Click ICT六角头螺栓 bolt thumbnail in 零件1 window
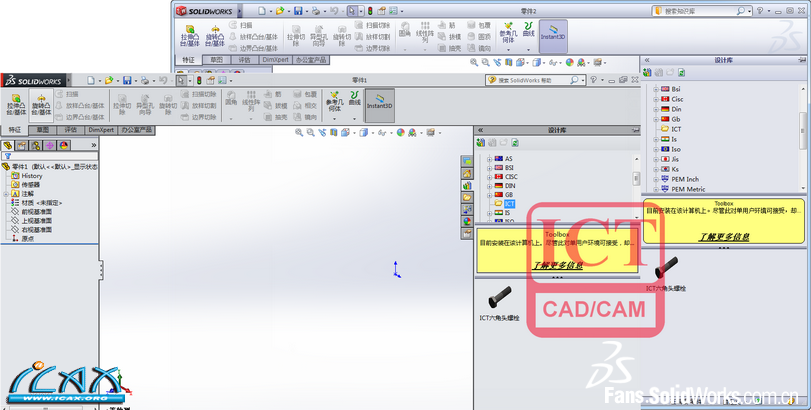Screen dimensions: 811x410 click(500, 297)
